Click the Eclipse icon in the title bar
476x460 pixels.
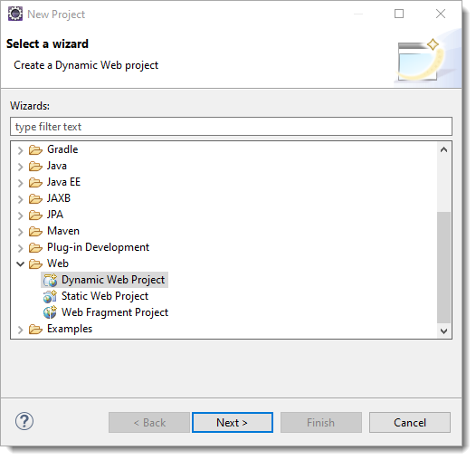(14, 14)
